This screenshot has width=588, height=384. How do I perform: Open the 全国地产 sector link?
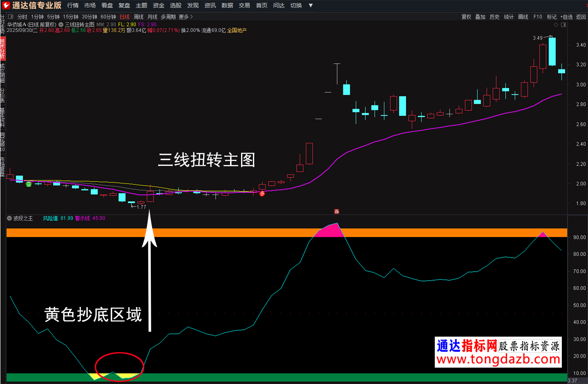[237, 30]
